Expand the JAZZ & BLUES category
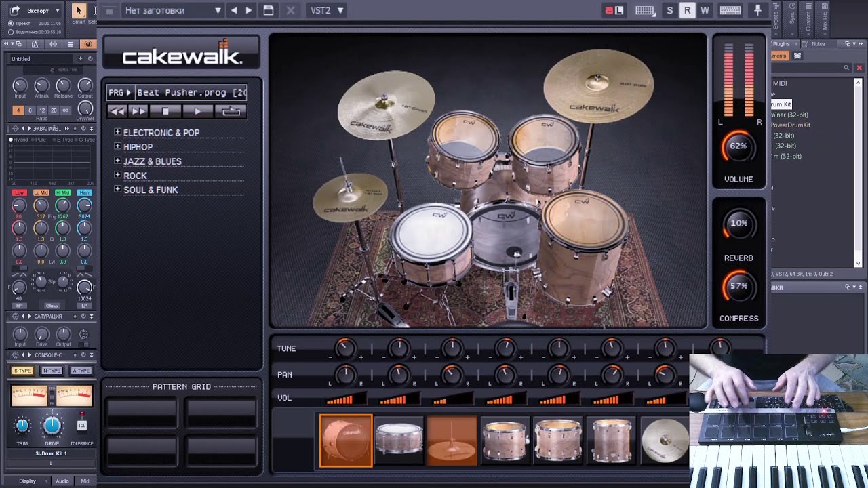 (x=118, y=161)
